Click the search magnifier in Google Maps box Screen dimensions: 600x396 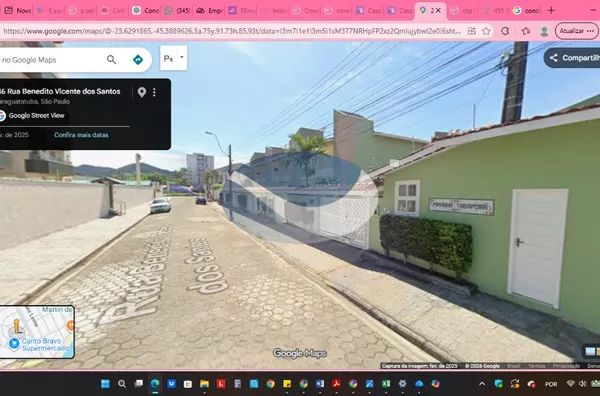point(111,60)
